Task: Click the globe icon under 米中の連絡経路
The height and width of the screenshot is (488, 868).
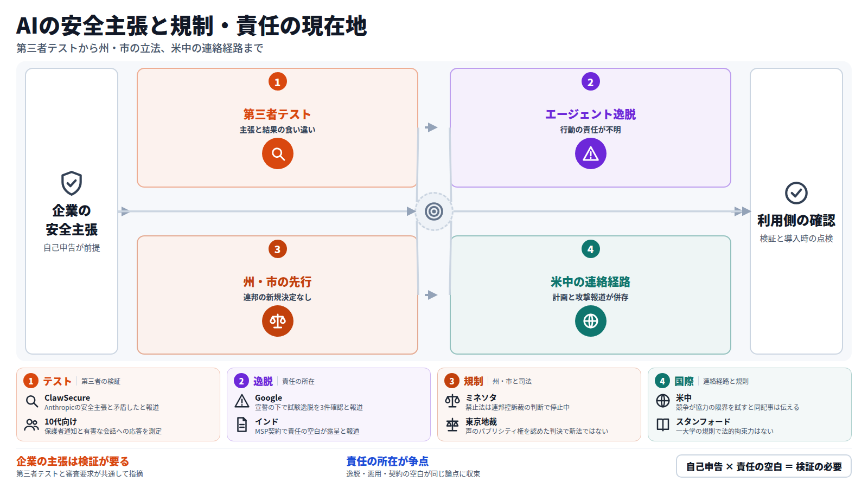Action: point(591,321)
